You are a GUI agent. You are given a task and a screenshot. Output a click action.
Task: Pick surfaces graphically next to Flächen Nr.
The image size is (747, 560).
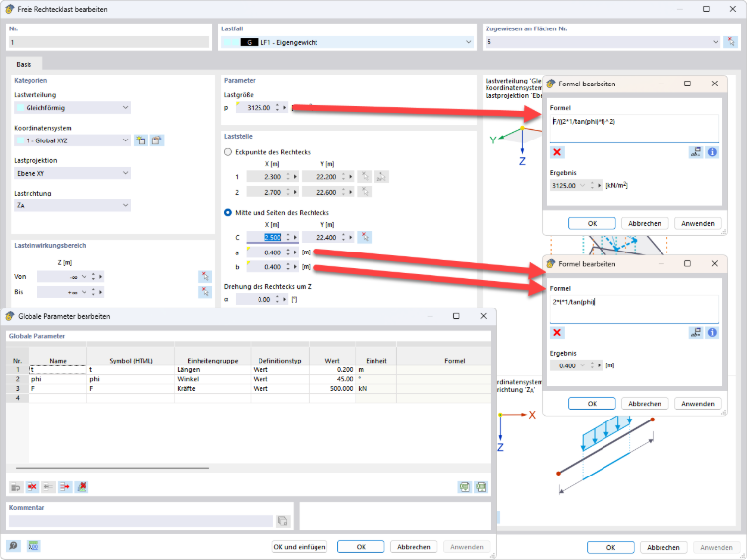tap(730, 42)
